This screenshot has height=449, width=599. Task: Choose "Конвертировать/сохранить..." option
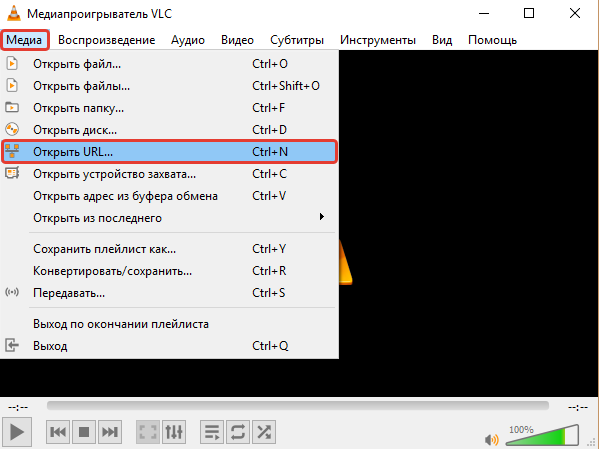(169, 271)
